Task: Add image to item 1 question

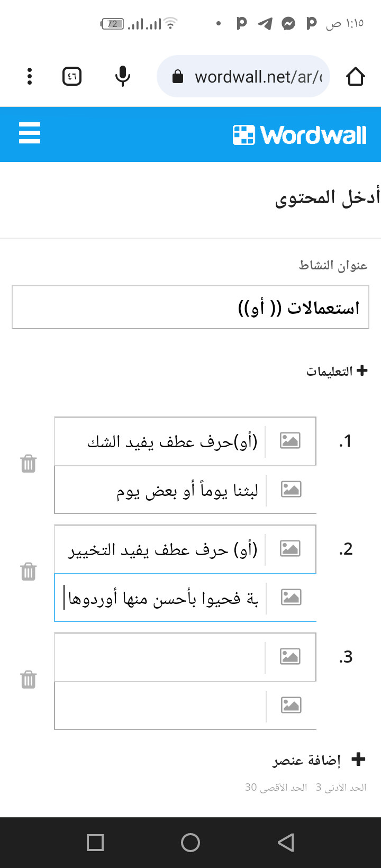Action: 290,440
